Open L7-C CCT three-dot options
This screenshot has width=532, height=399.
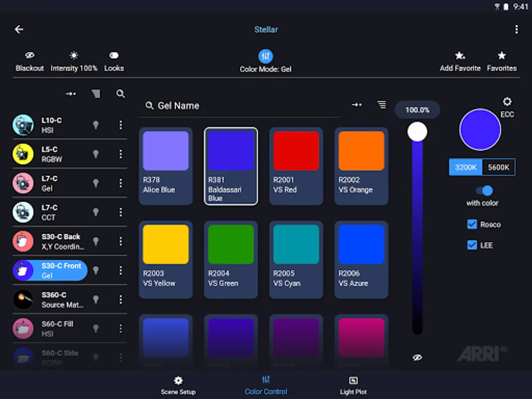coord(121,212)
